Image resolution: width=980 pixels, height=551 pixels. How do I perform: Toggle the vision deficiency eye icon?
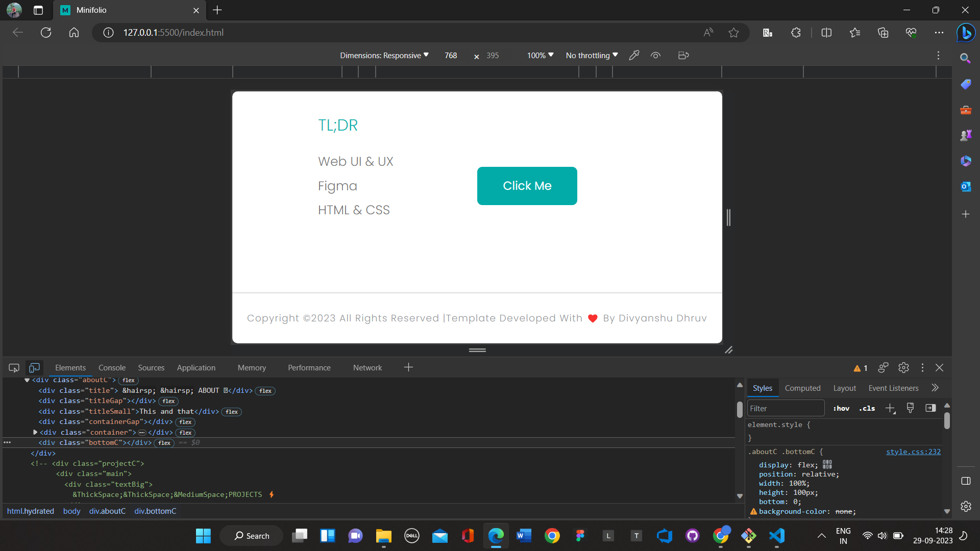655,55
